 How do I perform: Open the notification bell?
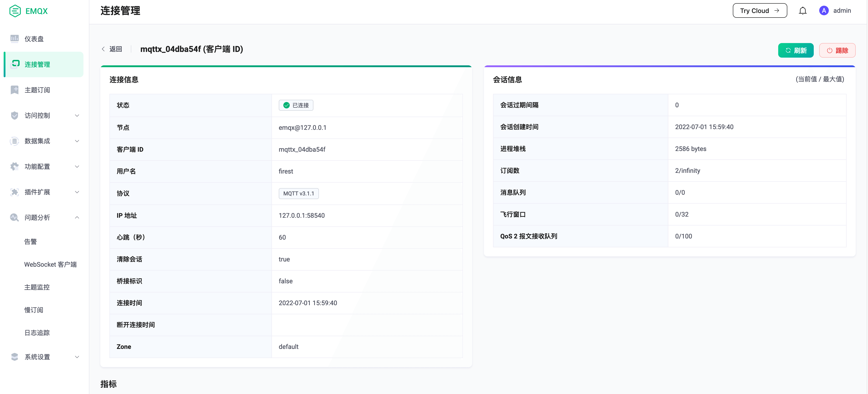coord(803,10)
